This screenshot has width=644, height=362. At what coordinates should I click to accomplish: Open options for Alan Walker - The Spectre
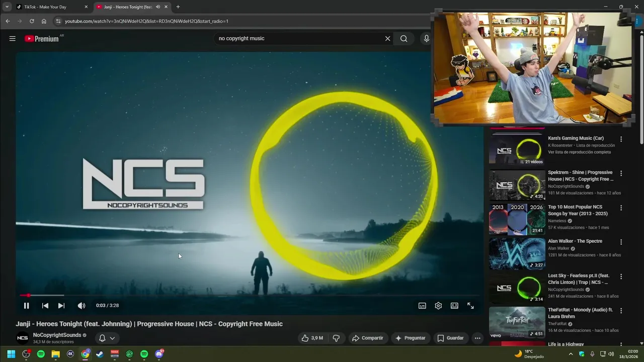(x=621, y=242)
